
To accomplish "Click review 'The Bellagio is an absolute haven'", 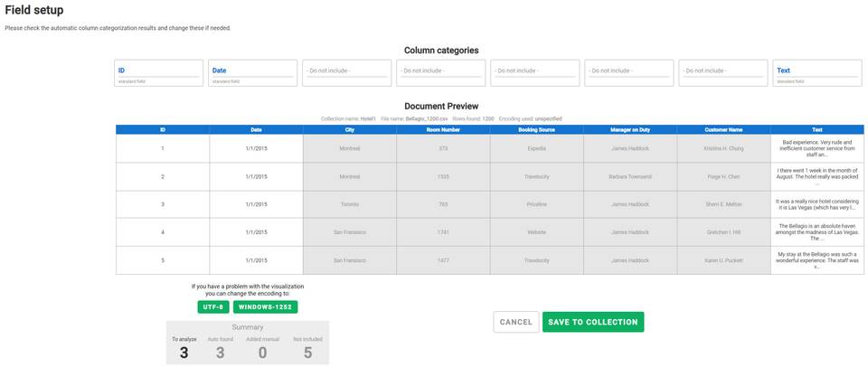I will [817, 232].
